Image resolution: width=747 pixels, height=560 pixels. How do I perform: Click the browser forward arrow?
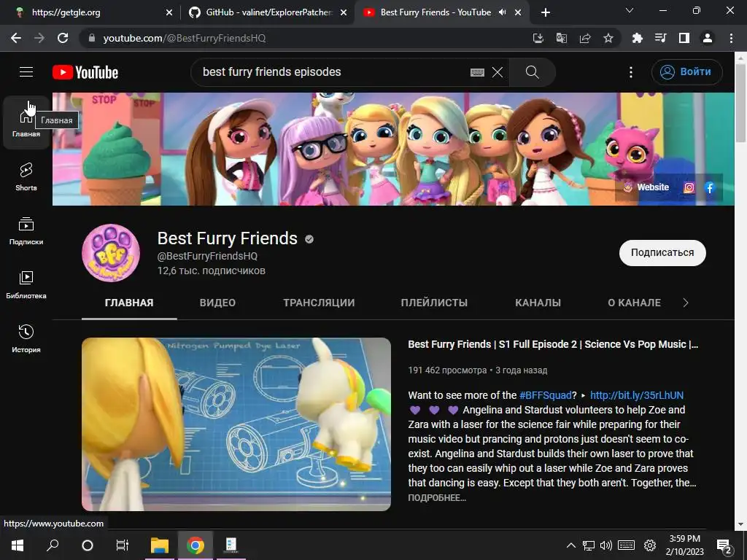click(39, 38)
